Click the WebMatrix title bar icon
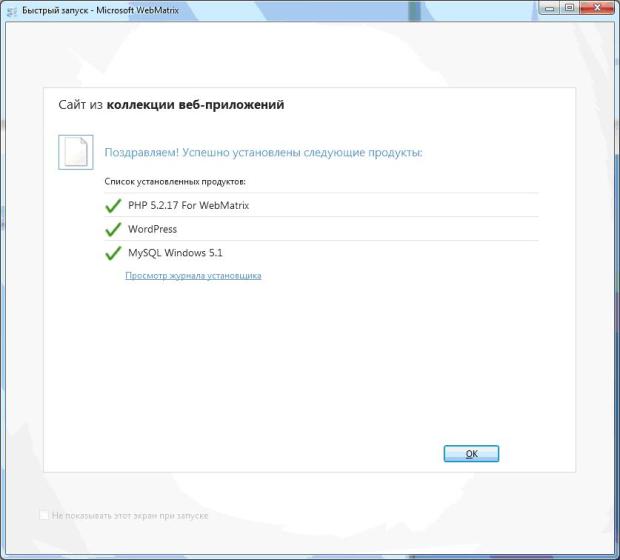Image resolution: width=620 pixels, height=560 pixels. coord(12,11)
